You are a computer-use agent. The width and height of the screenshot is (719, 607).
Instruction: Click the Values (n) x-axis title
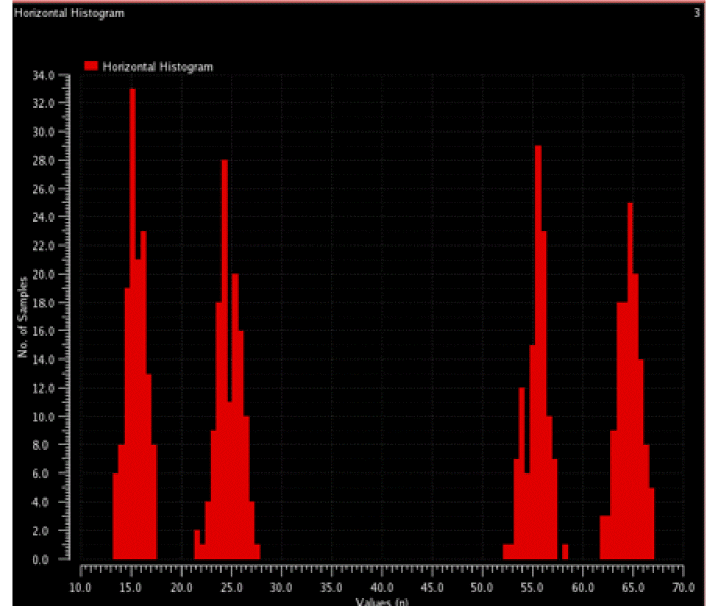(382, 601)
